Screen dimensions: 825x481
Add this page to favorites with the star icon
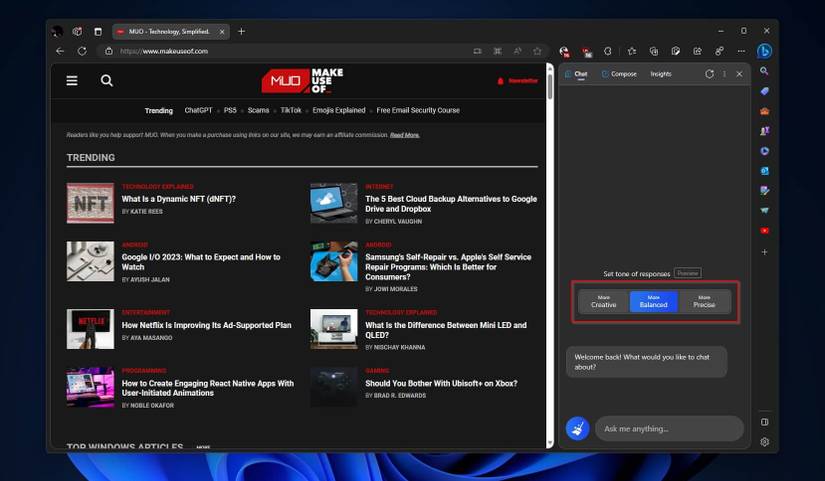(x=537, y=51)
